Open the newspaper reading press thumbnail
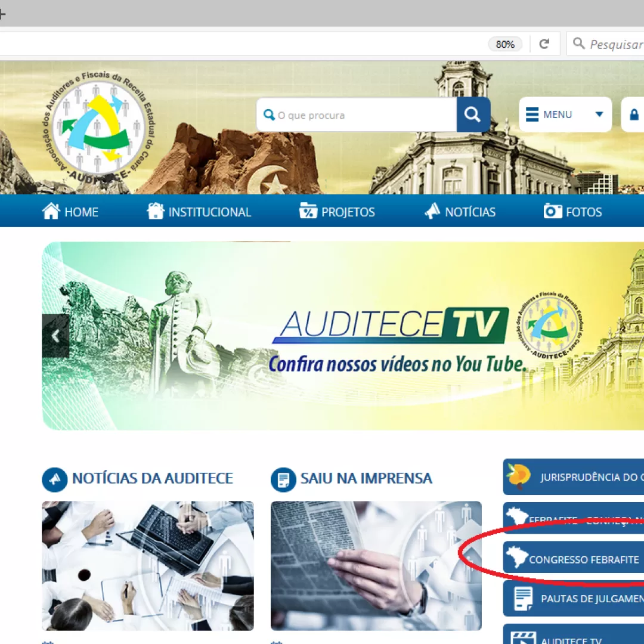Viewport: 644px width, 644px height. pos(376,565)
